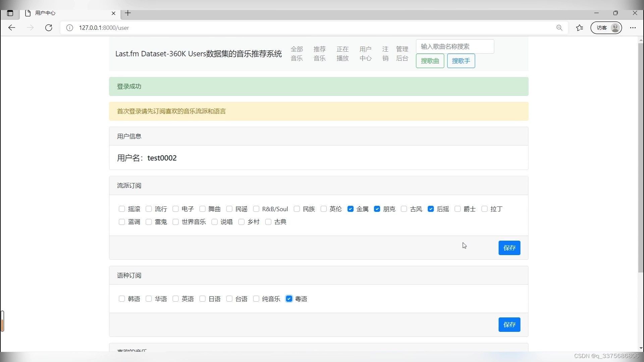Click the 搜歌曲 search button
The width and height of the screenshot is (644, 362).
coord(430,61)
